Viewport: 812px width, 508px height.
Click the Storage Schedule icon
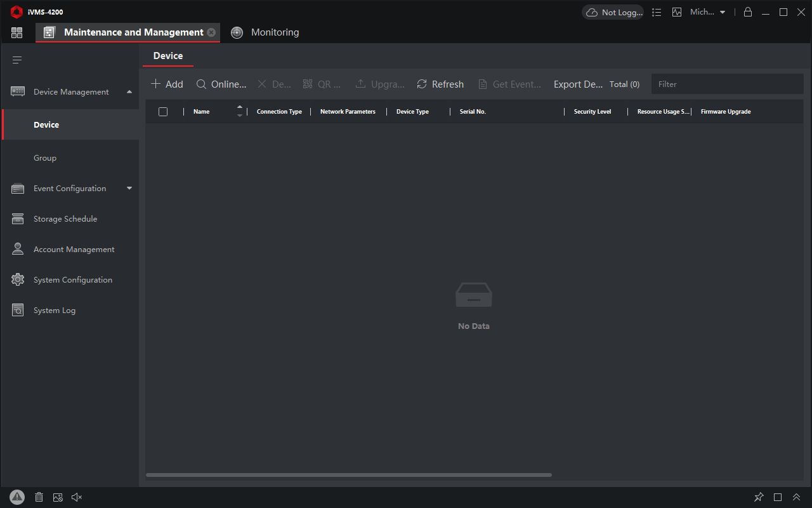pos(18,219)
